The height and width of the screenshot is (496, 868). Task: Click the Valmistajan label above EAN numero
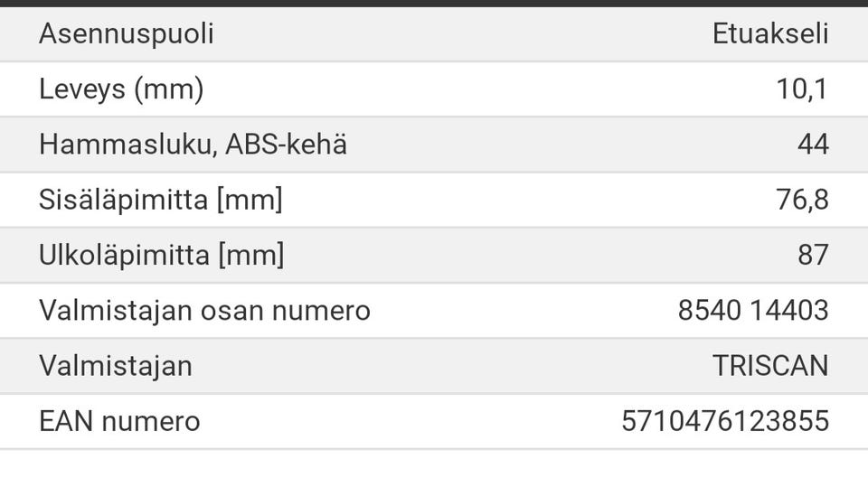pyautogui.click(x=115, y=366)
